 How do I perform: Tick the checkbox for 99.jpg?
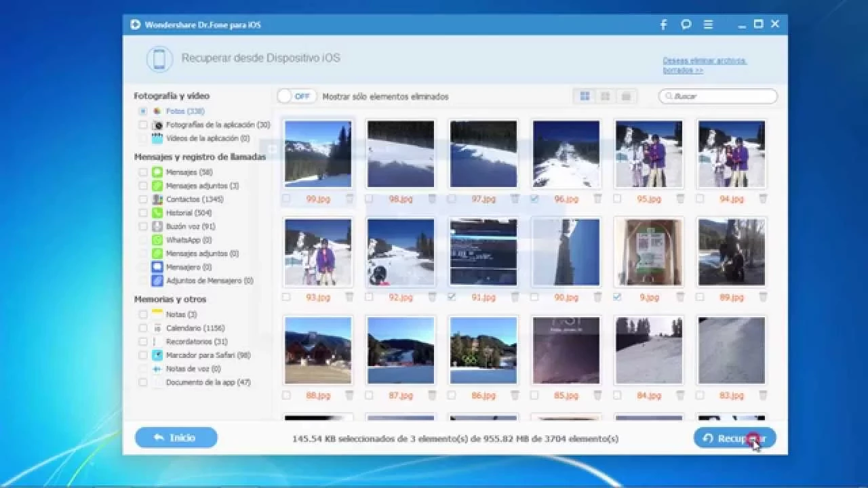tap(286, 199)
